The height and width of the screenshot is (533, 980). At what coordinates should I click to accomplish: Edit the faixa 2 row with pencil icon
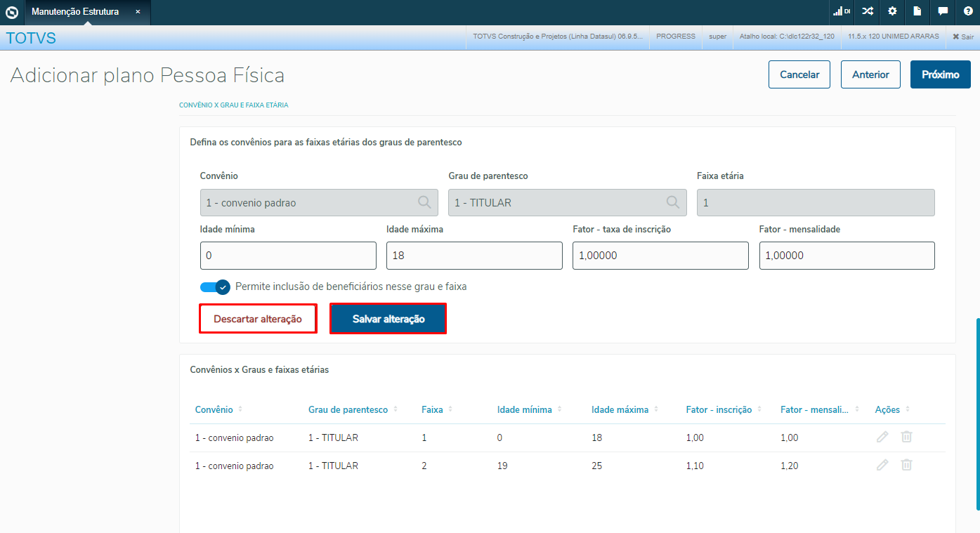(882, 465)
